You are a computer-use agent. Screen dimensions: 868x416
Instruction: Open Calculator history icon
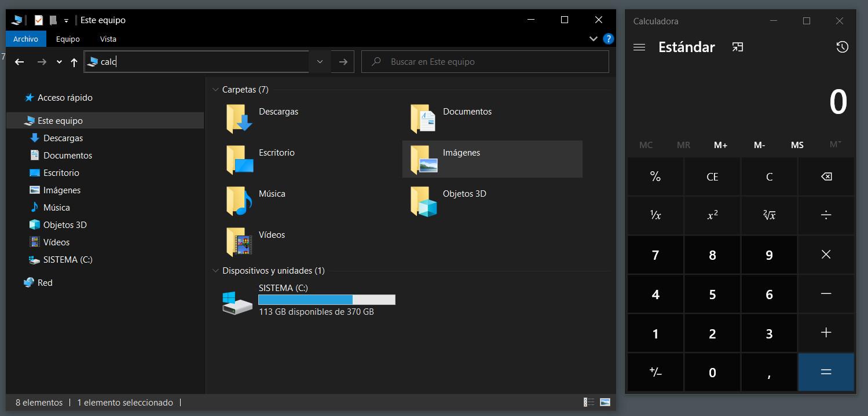click(x=843, y=47)
